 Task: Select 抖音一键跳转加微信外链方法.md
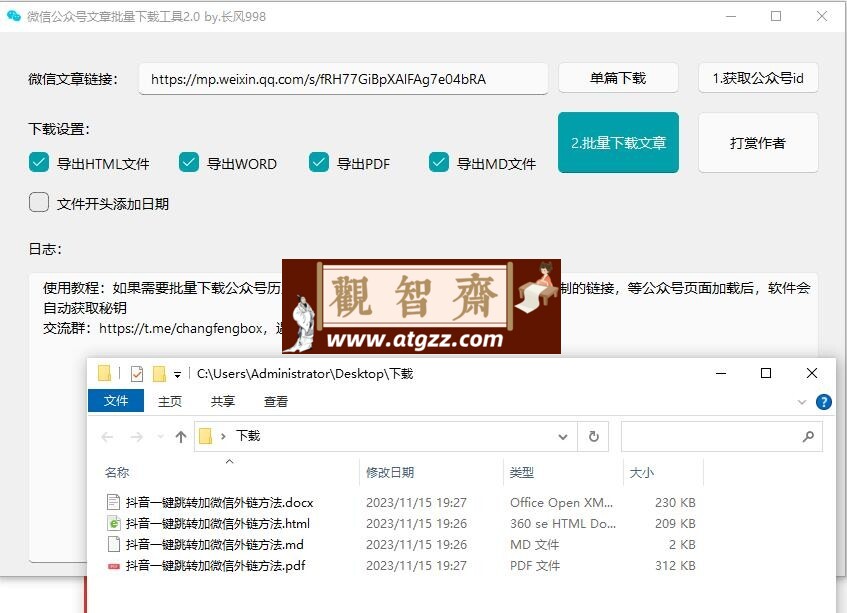(x=214, y=544)
